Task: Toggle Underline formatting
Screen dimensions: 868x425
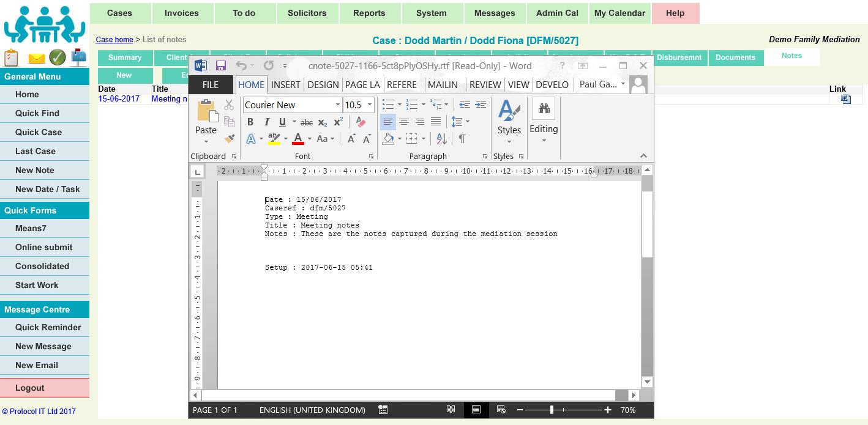Action: 282,122
